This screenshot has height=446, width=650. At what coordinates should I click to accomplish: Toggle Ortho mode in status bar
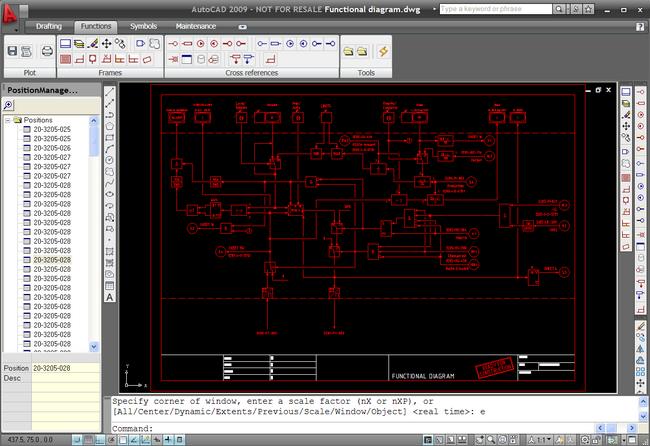(x=99, y=439)
